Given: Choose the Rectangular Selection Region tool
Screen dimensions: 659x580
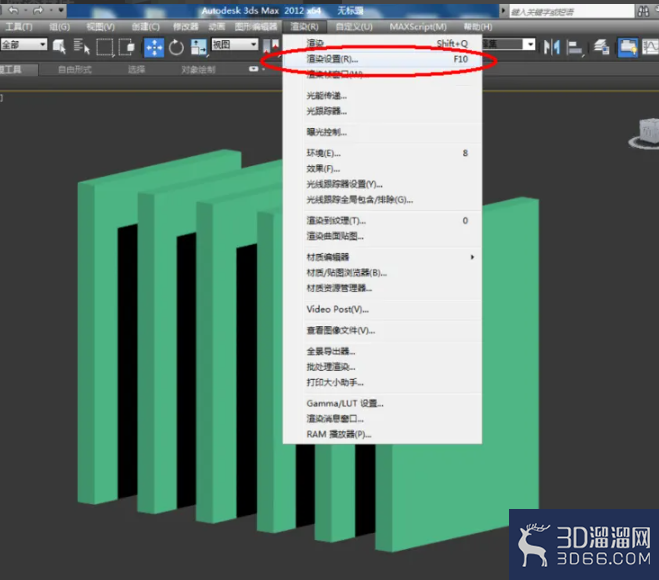Looking at the screenshot, I should pyautogui.click(x=105, y=47).
